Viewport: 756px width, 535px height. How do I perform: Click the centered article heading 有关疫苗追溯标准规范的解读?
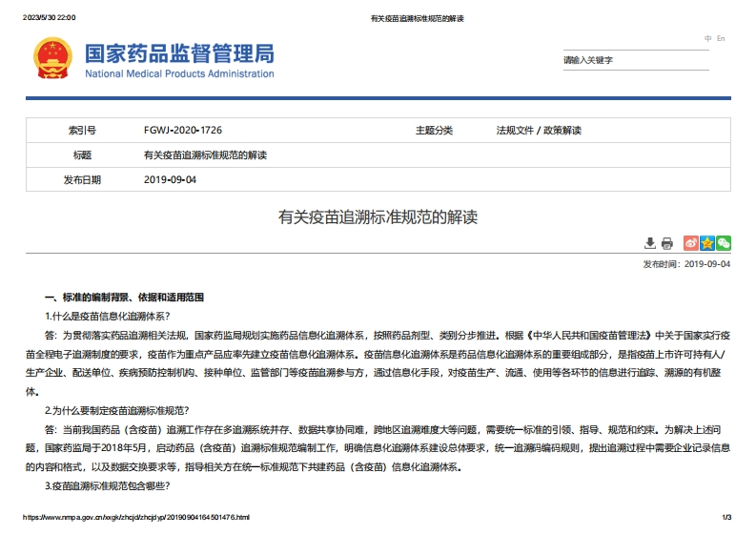(x=378, y=217)
